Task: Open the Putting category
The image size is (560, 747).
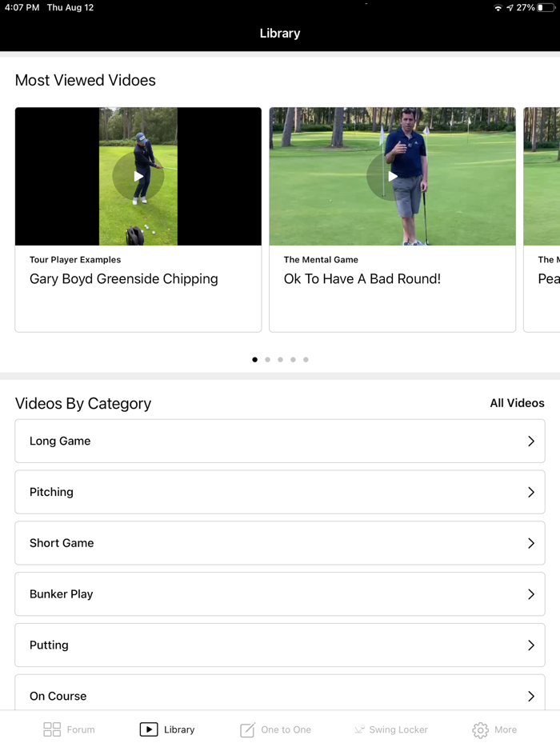Action: 279,645
